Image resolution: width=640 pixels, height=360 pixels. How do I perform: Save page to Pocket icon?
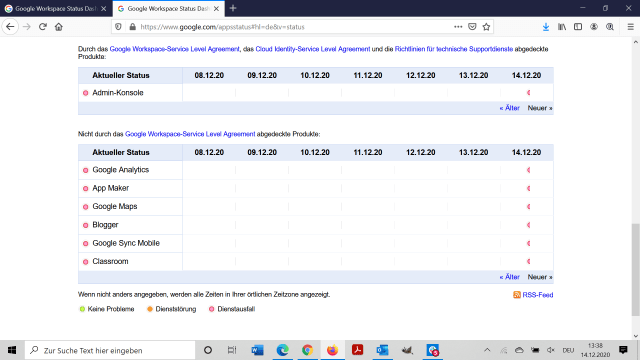coord(472,27)
